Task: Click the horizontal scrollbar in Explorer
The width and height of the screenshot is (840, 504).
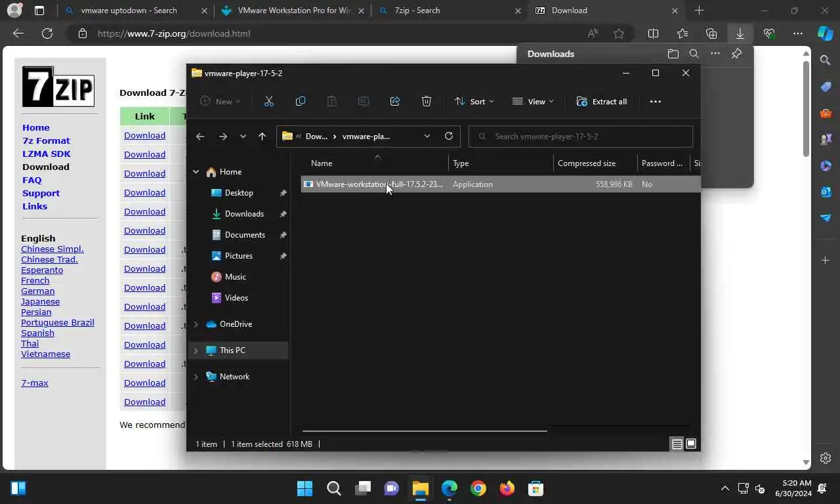Action: pyautogui.click(x=425, y=430)
